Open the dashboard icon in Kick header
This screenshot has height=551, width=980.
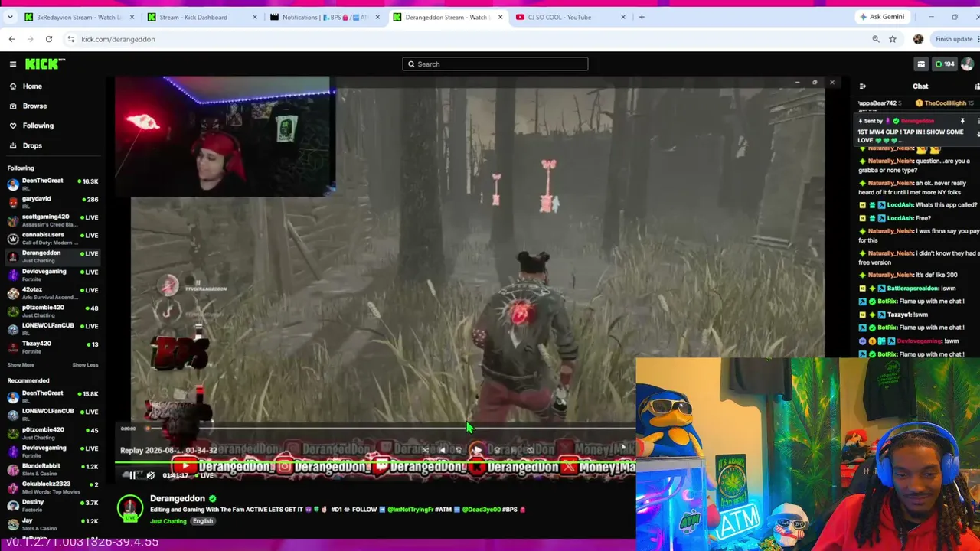[x=921, y=64]
